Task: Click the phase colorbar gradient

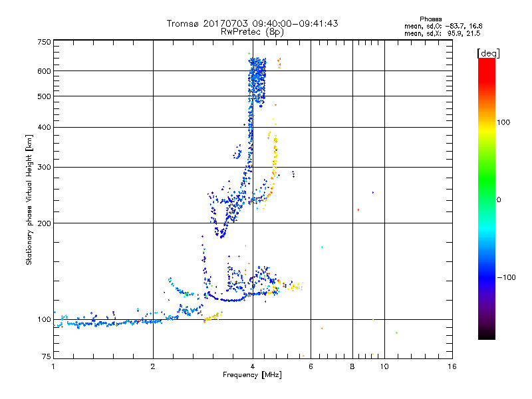Action: tap(487, 199)
